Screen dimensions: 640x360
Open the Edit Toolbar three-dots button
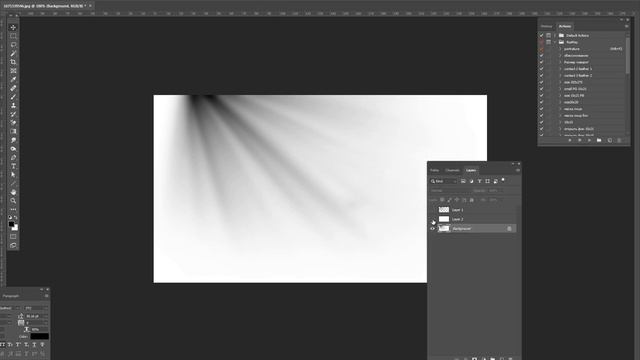(x=13, y=209)
